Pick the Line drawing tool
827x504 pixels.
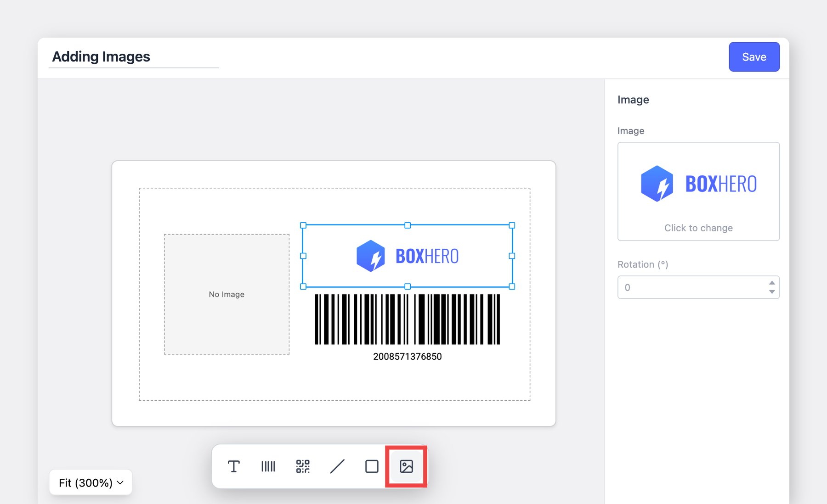337,466
